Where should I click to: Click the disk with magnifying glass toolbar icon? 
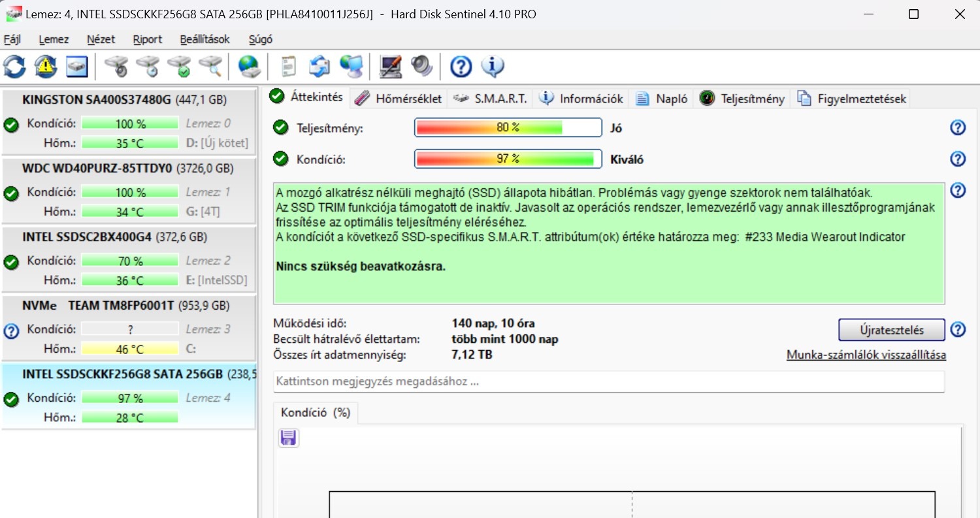tap(210, 66)
